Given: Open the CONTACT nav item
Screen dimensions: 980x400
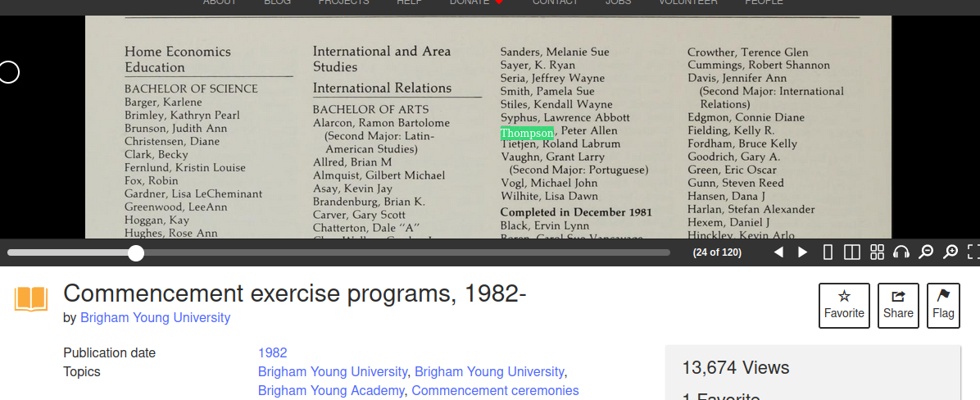Looking at the screenshot, I should [x=555, y=2].
